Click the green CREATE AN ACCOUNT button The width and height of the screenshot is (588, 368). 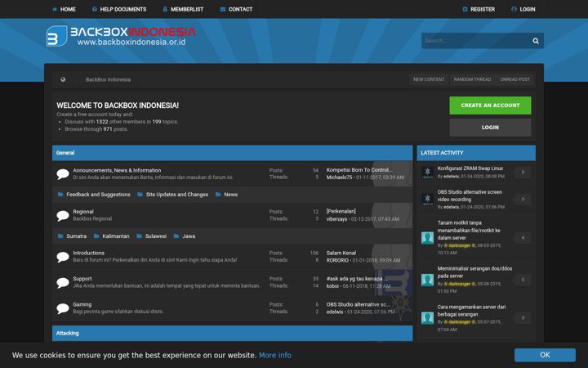tap(490, 105)
